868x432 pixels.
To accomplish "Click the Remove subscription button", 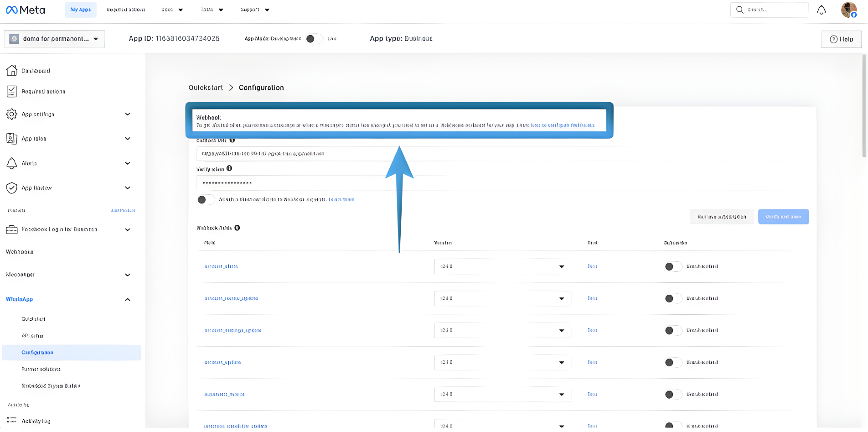I will (x=722, y=216).
